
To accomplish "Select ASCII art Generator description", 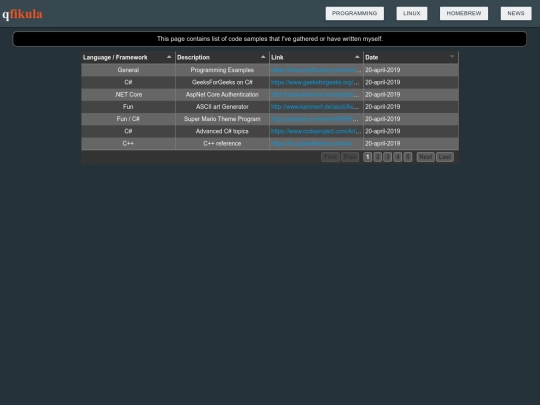I will 222,107.
